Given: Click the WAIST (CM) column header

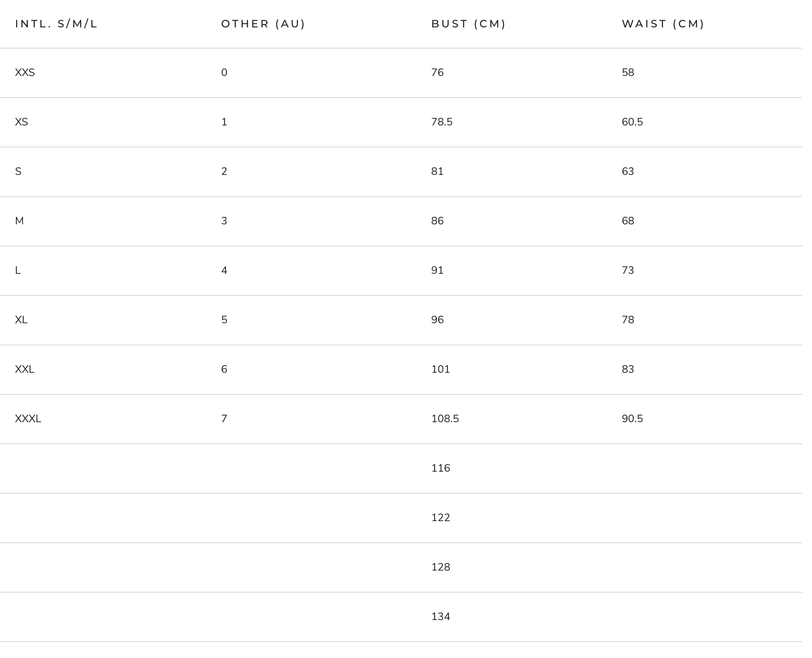Looking at the screenshot, I should pyautogui.click(x=663, y=24).
